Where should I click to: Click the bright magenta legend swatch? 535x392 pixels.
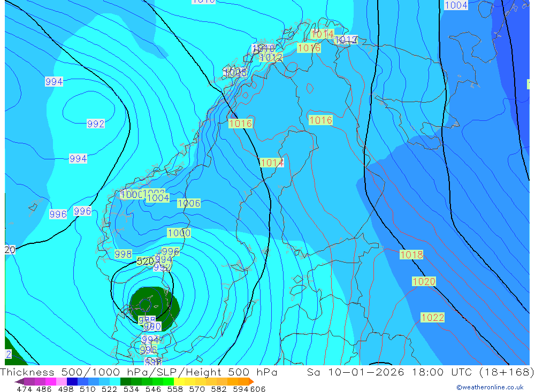coord(50,381)
